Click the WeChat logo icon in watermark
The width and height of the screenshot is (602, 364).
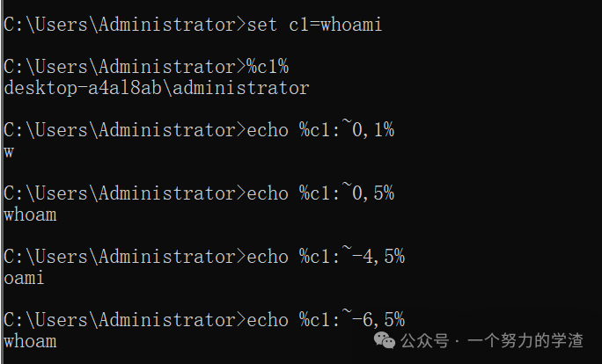pos(385,340)
